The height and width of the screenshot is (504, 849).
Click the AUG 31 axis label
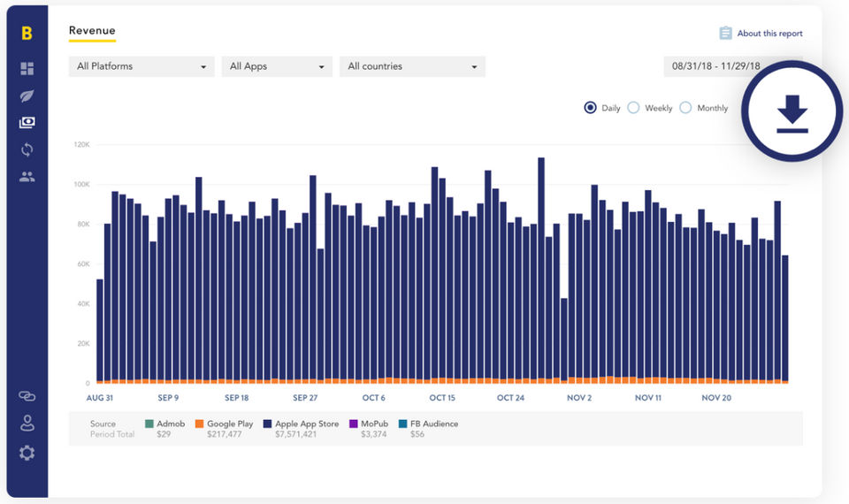coord(100,398)
